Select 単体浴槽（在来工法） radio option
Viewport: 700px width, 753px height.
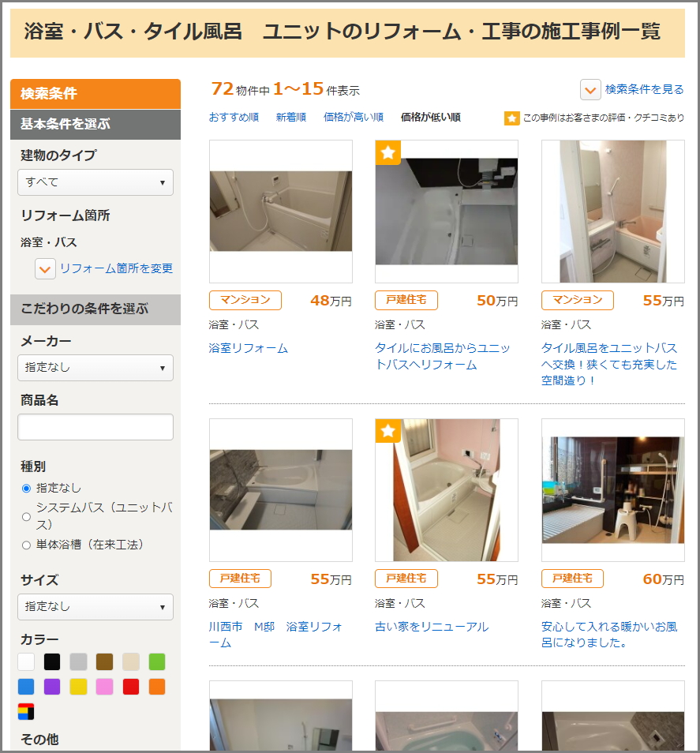pos(26,545)
